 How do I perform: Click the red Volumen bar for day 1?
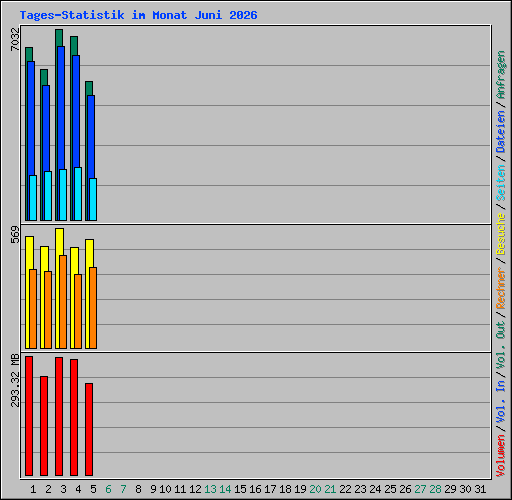[x=29, y=416]
